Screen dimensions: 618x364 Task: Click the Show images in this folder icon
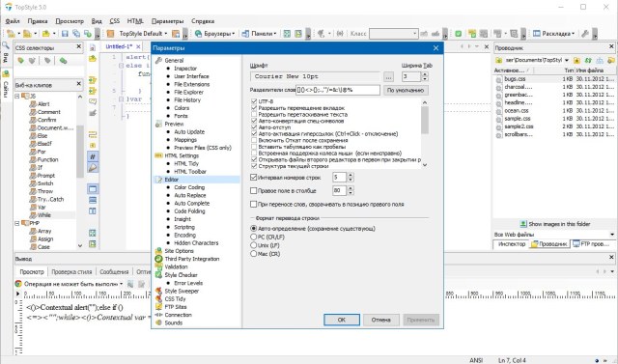coord(523,224)
